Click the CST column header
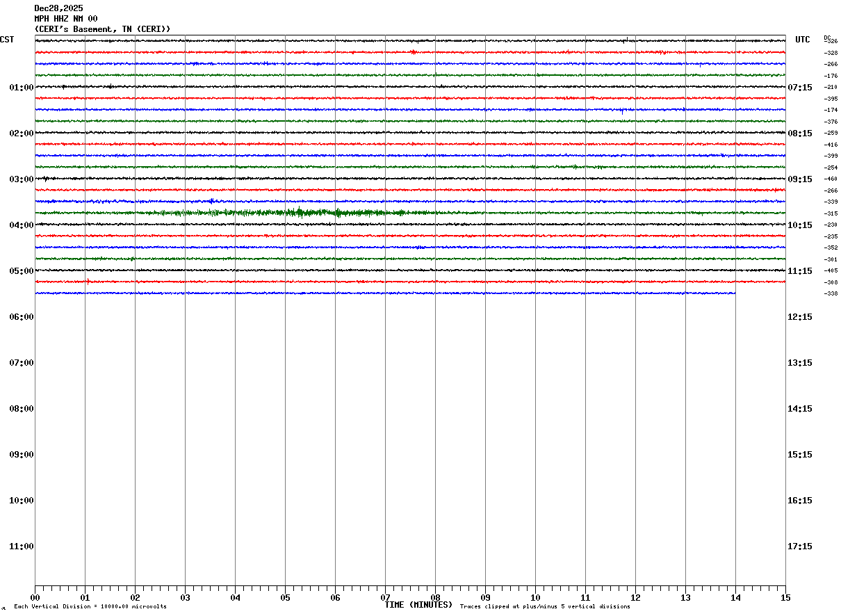 point(7,40)
